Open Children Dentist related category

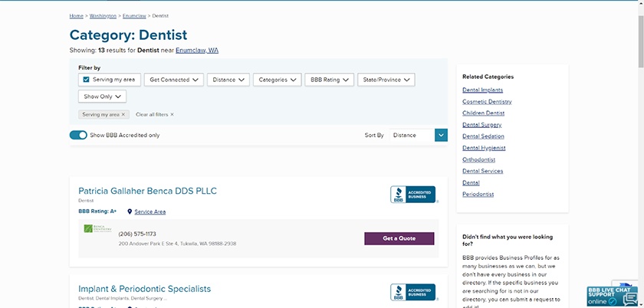click(x=484, y=113)
